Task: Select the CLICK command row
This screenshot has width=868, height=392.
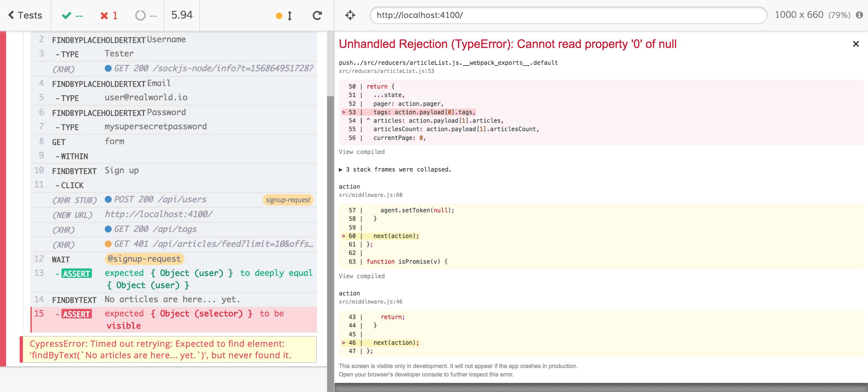Action: coord(174,185)
